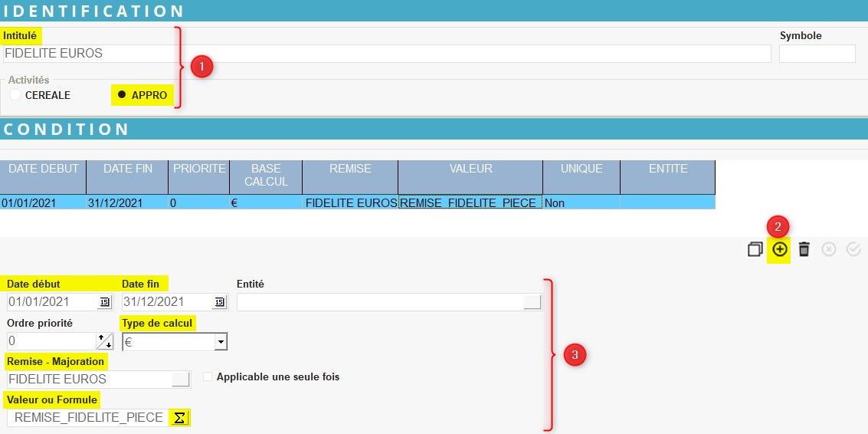Open the Date début calendar picker

click(x=104, y=302)
